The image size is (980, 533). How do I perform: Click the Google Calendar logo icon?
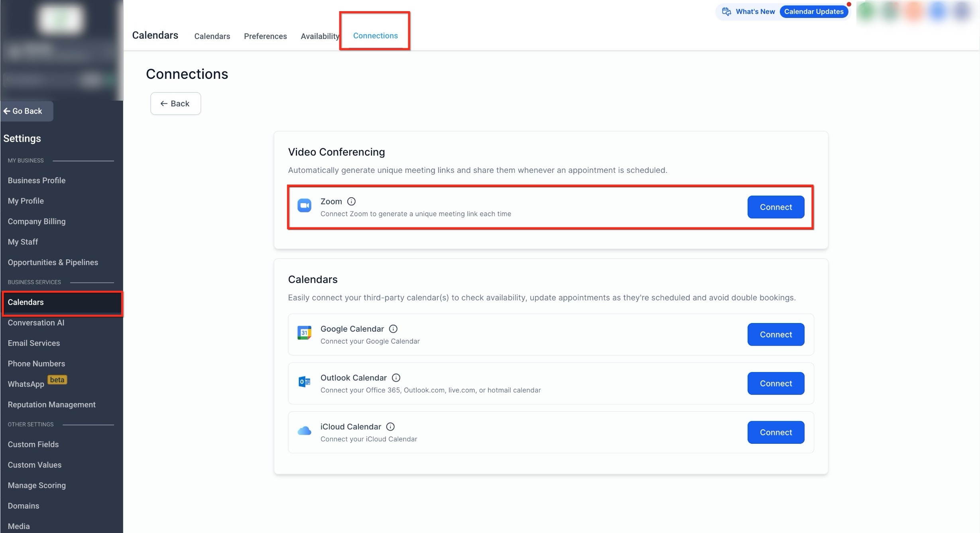click(x=304, y=333)
